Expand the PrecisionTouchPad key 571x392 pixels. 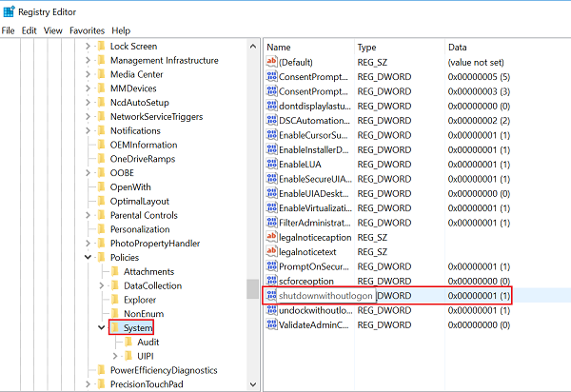(88, 384)
